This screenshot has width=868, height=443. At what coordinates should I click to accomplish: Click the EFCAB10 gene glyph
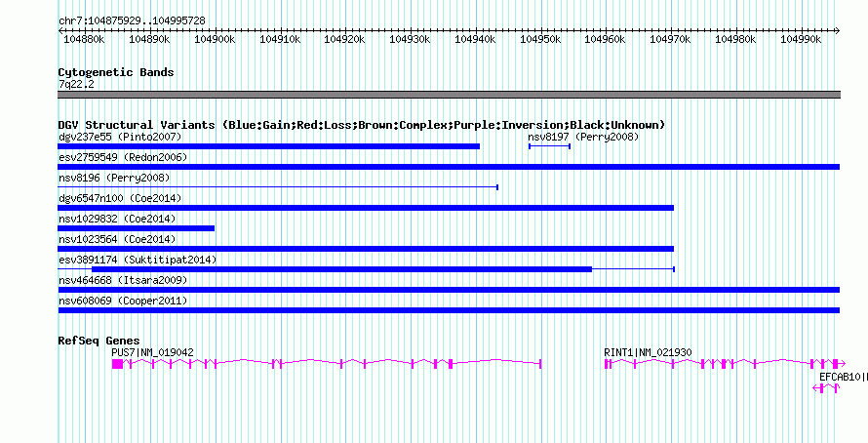point(825,388)
